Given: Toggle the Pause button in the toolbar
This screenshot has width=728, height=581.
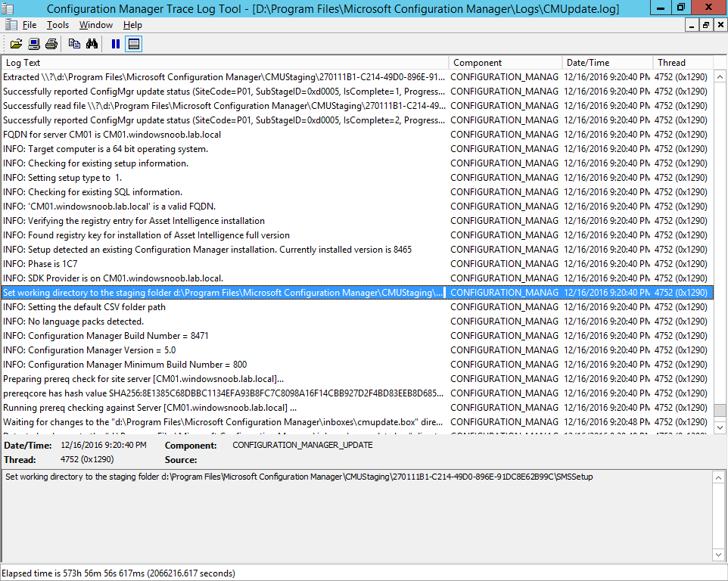Looking at the screenshot, I should coord(116,44).
